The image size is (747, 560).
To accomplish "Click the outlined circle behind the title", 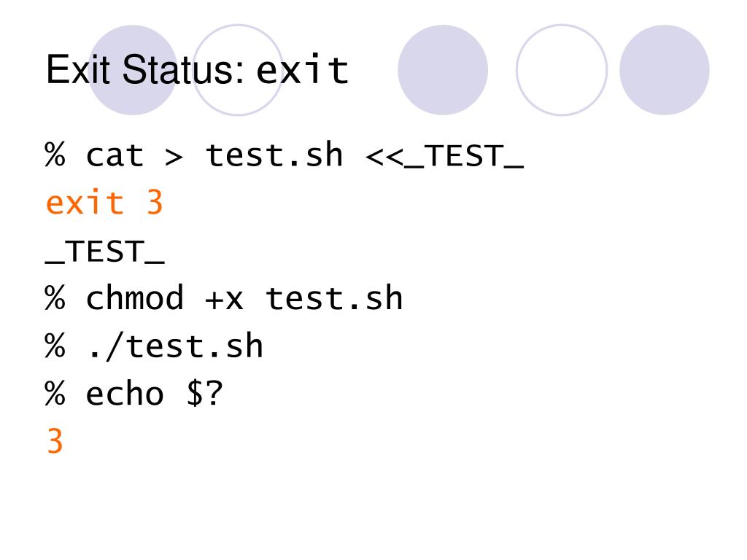I will 238,70.
